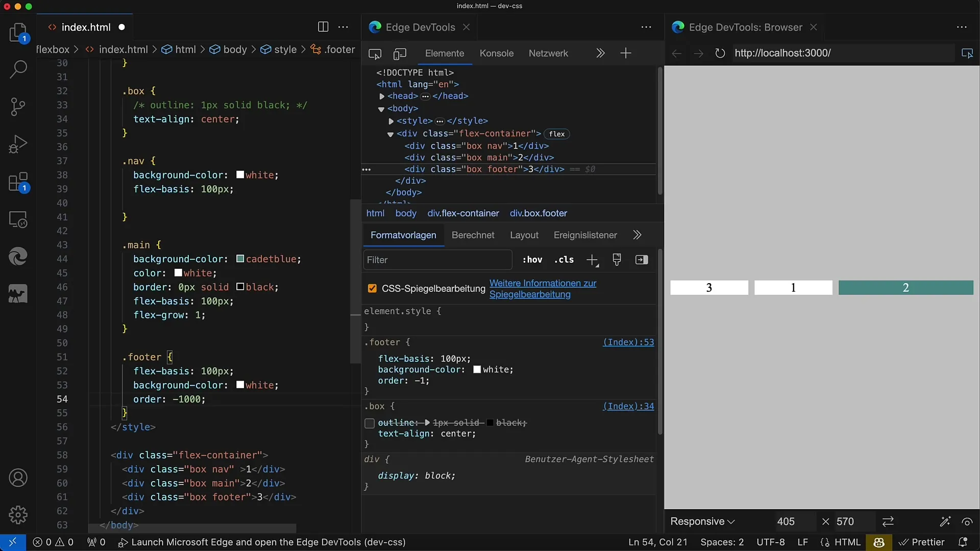This screenshot has width=980, height=551.
Task: Click the Weitere Informationen zur Spiegelbearbeitung link
Action: pos(542,288)
